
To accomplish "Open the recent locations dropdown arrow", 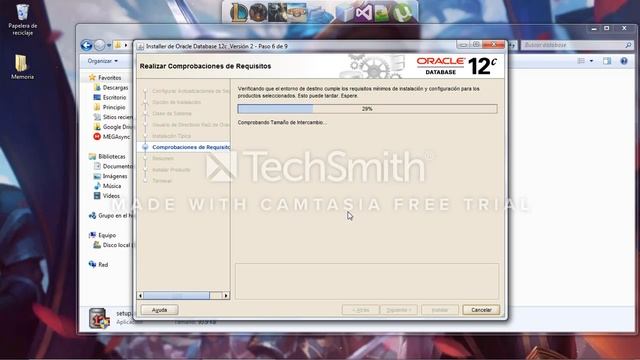I will tap(109, 45).
